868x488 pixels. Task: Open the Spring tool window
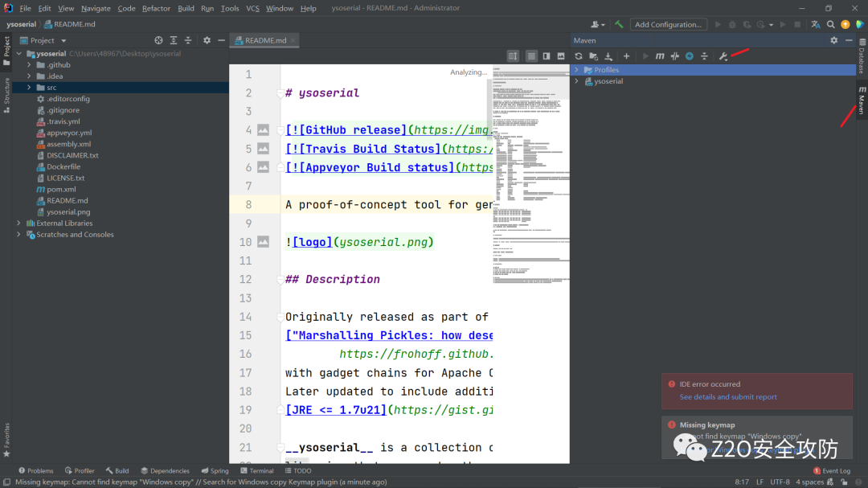coord(215,471)
